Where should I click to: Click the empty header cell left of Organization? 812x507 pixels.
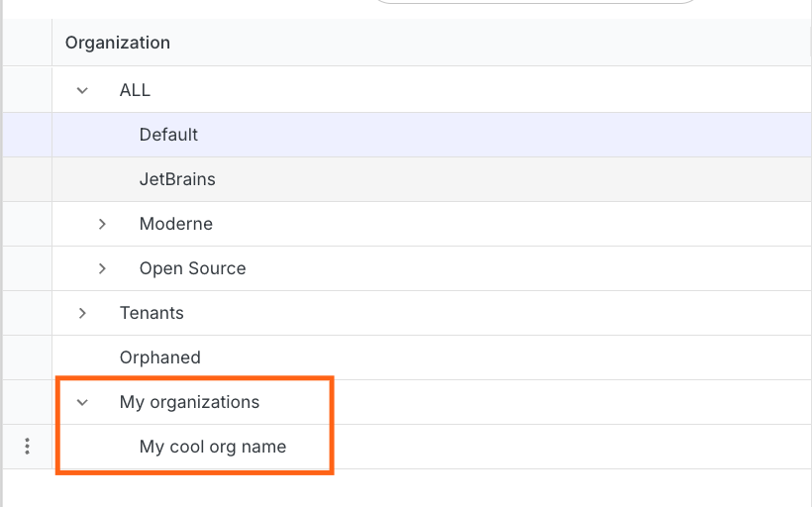[x=27, y=43]
